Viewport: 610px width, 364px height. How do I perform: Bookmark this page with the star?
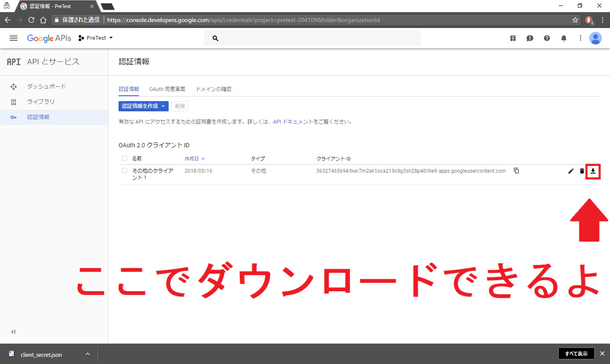point(575,20)
